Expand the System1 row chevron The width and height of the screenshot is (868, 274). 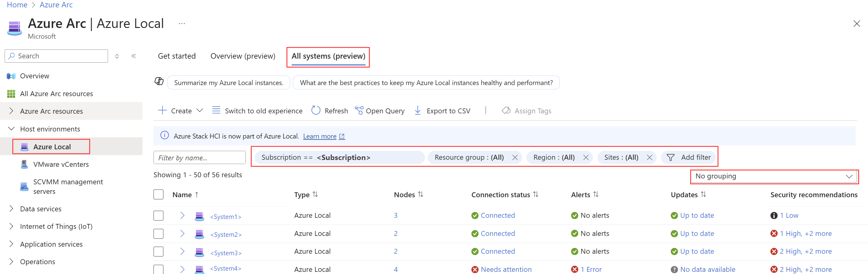coord(182,216)
